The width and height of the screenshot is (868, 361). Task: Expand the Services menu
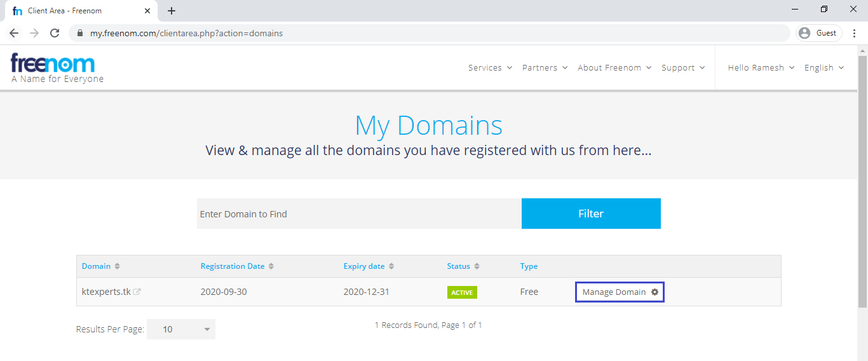(x=490, y=67)
